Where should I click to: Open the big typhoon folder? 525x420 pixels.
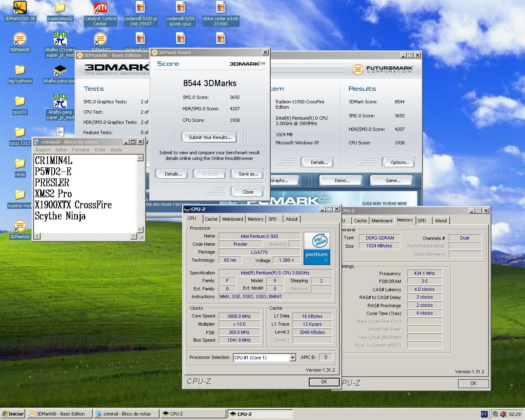click(x=20, y=73)
